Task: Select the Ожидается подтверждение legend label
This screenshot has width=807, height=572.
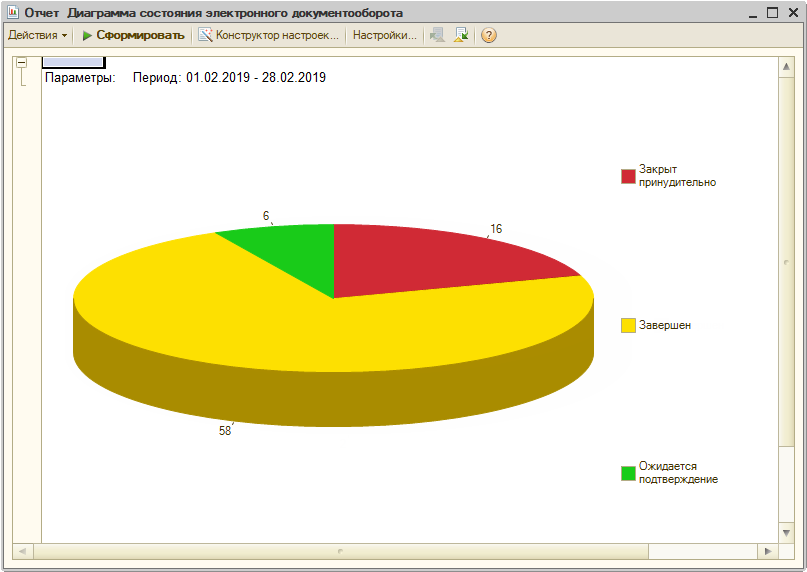Action: click(678, 473)
